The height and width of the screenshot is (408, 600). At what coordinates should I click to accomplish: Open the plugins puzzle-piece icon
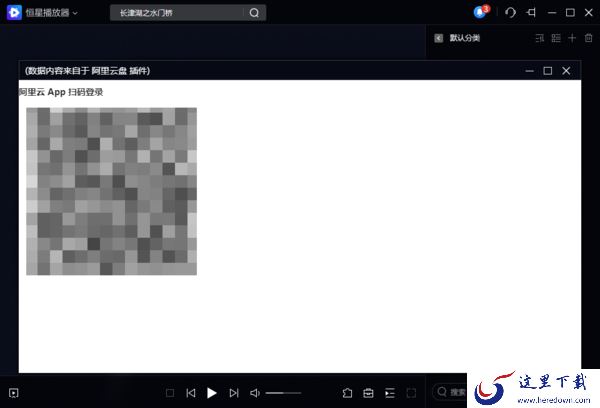pos(347,393)
